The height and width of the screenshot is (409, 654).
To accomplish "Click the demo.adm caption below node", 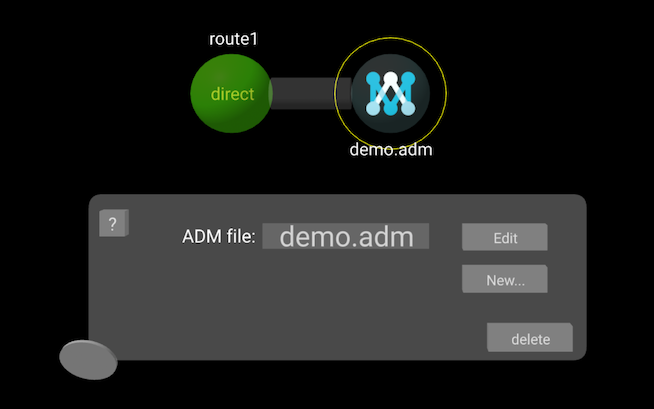I will tap(390, 151).
